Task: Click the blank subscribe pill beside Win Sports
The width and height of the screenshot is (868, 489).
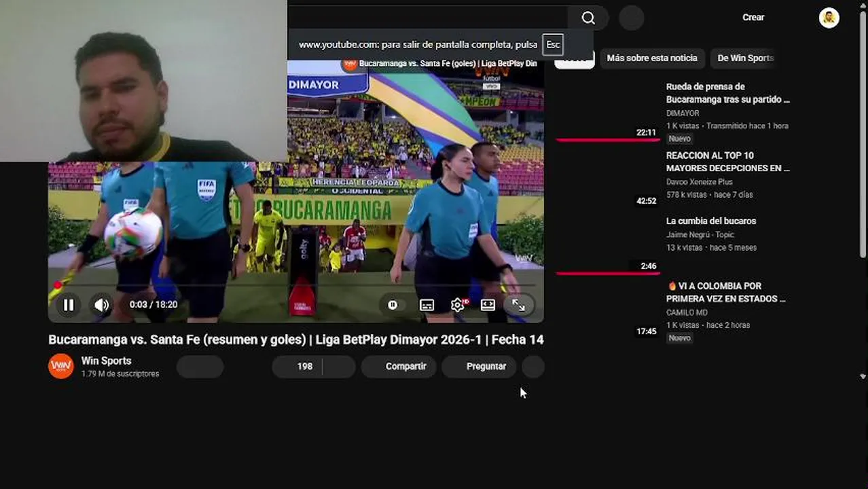Action: pos(200,367)
